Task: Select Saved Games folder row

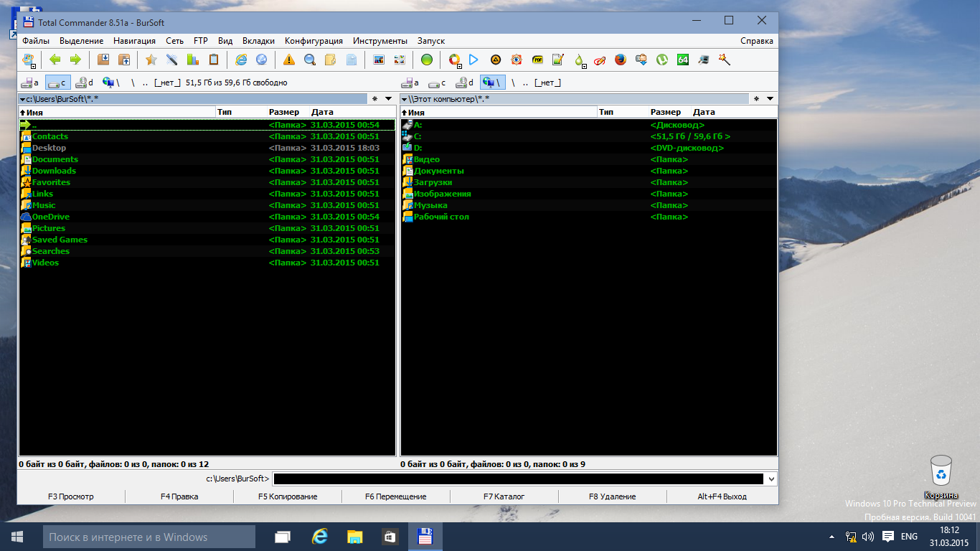Action: 207,240
